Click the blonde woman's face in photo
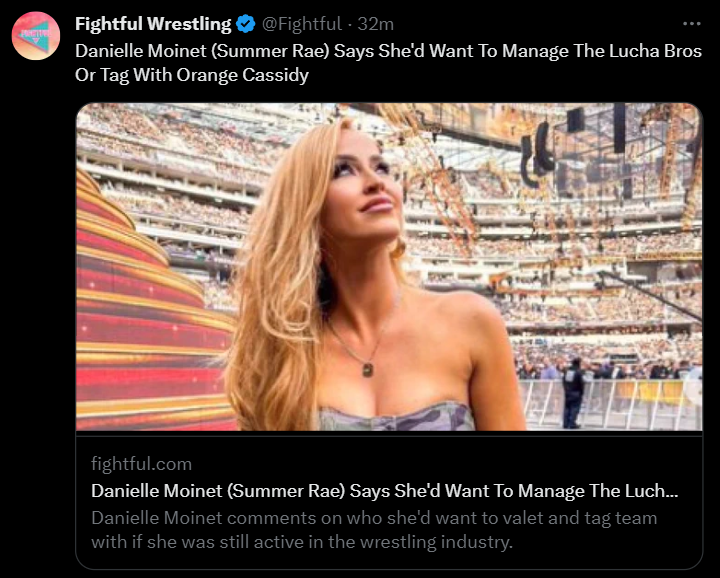Viewport: 720px width, 578px height. coord(364,186)
